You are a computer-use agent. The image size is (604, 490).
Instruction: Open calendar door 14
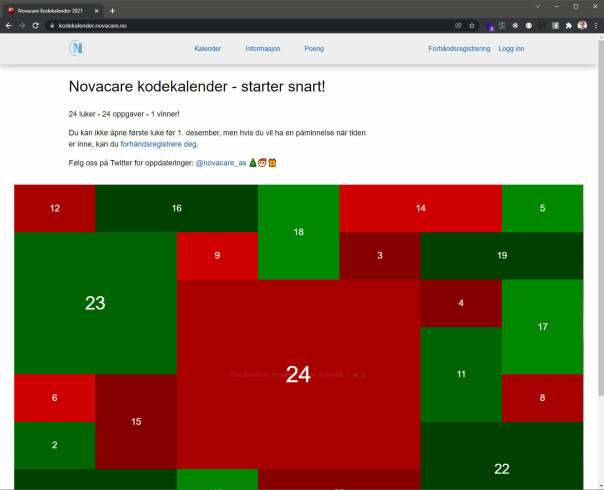click(421, 208)
